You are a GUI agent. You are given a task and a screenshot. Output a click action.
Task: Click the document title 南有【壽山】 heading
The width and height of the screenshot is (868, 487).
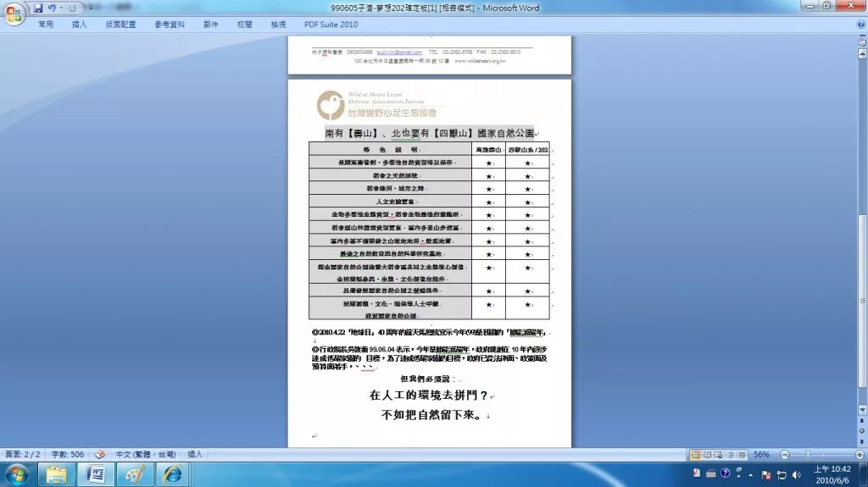(x=430, y=133)
